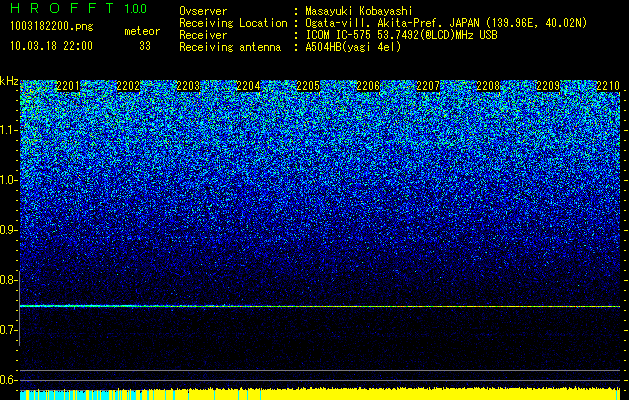Click the 0.6 frequency axis label
The height and width of the screenshot is (400, 629).
click(x=8, y=380)
